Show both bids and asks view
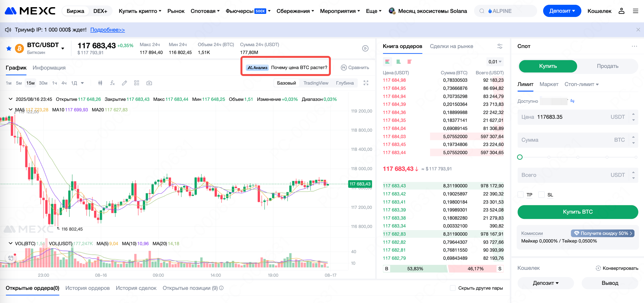Image resolution: width=644 pixels, height=303 pixels. pyautogui.click(x=387, y=62)
